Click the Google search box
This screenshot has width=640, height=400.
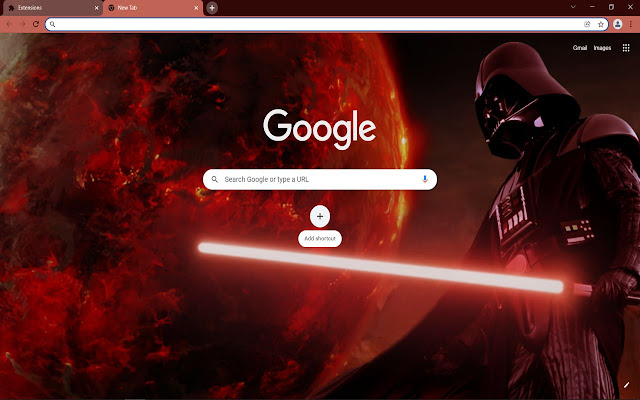tap(320, 179)
